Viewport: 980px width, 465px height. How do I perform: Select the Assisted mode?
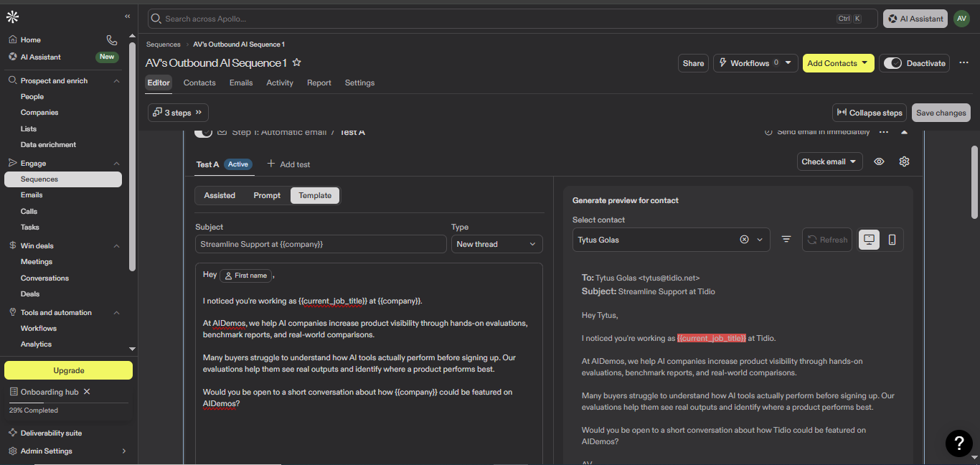click(220, 195)
